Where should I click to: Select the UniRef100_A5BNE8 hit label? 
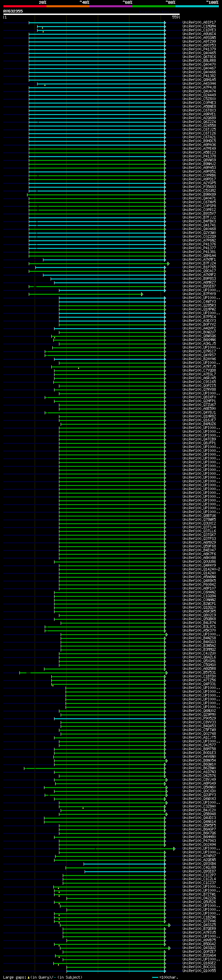pos(199,106)
